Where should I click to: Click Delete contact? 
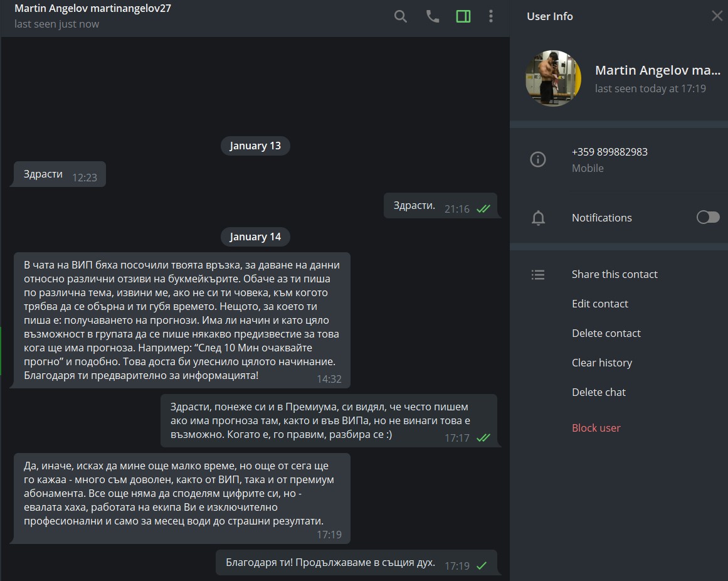606,333
